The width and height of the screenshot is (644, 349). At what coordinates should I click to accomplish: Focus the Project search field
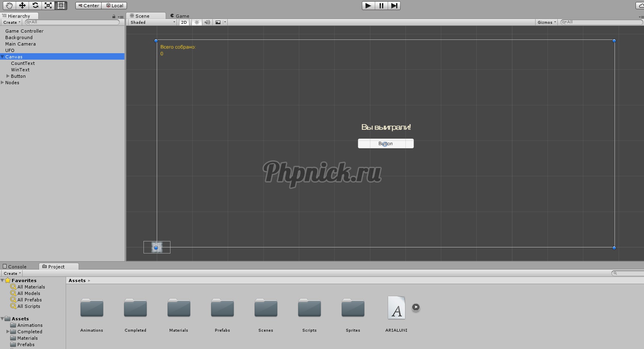pos(627,273)
